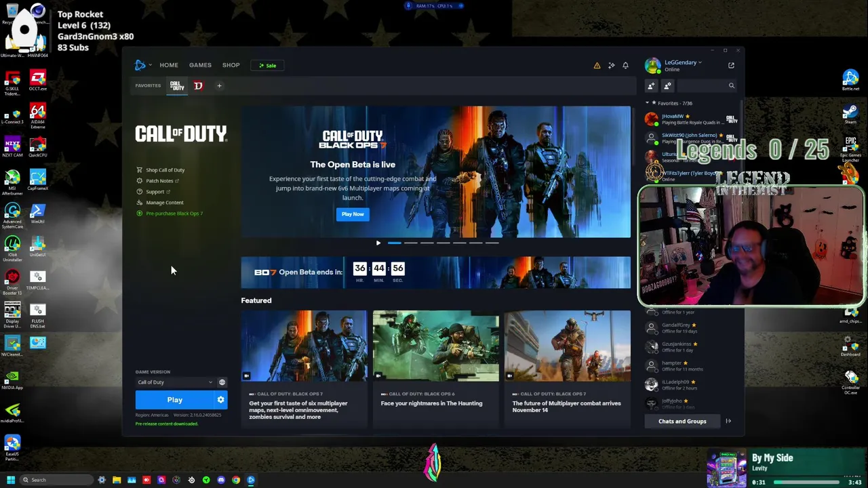Open the Game Version dropdown

coord(175,382)
